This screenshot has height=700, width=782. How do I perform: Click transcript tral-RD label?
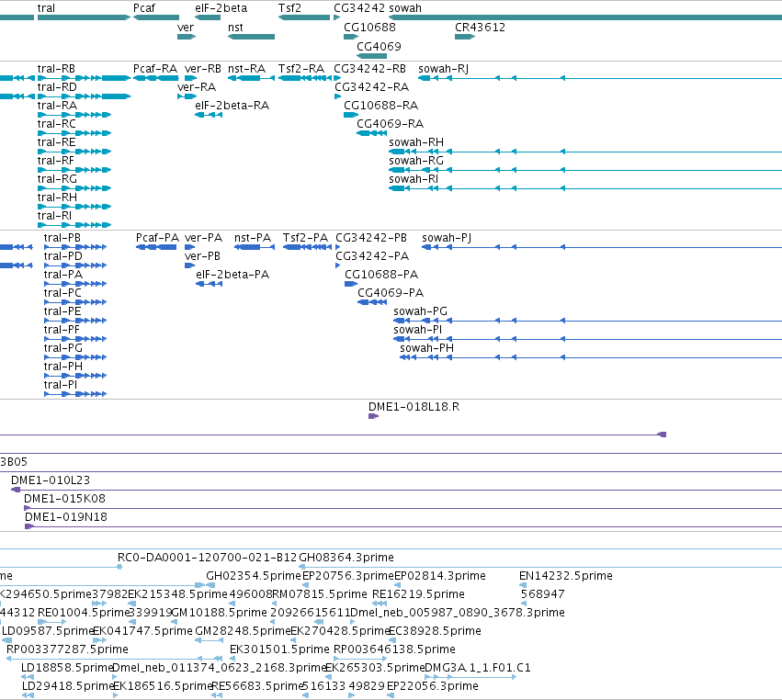coord(57,86)
